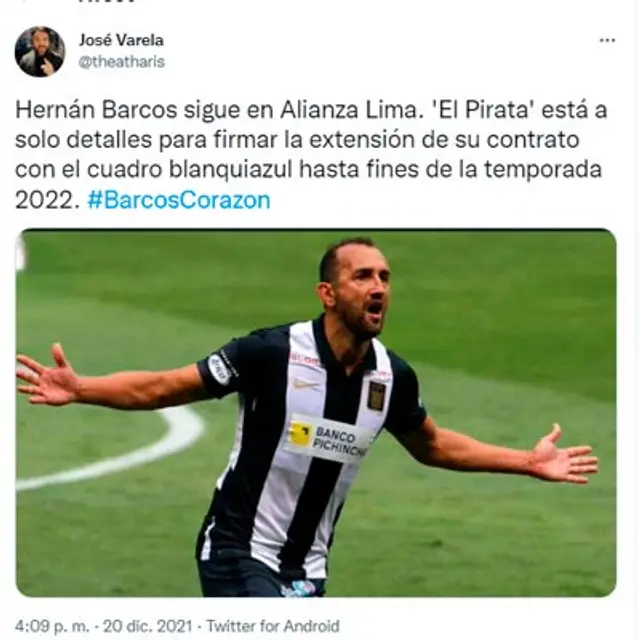
Task: Click the words 'El Pirata' in the tweet
Action: point(481,110)
